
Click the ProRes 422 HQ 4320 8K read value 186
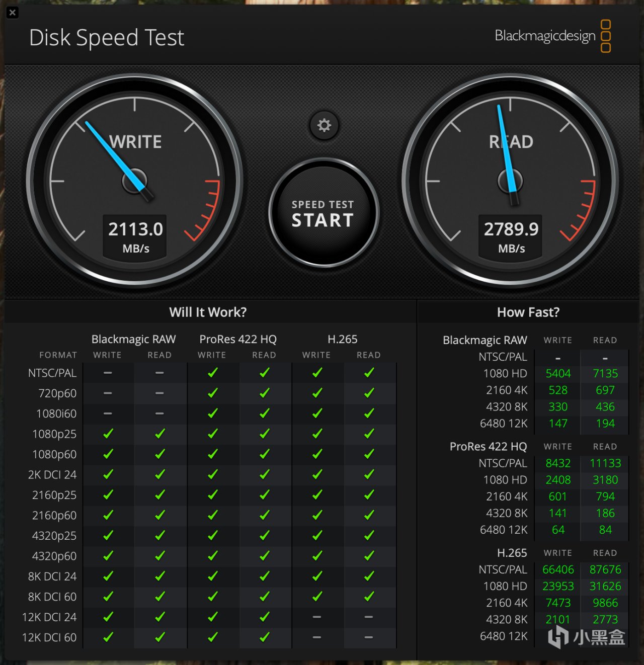point(605,513)
